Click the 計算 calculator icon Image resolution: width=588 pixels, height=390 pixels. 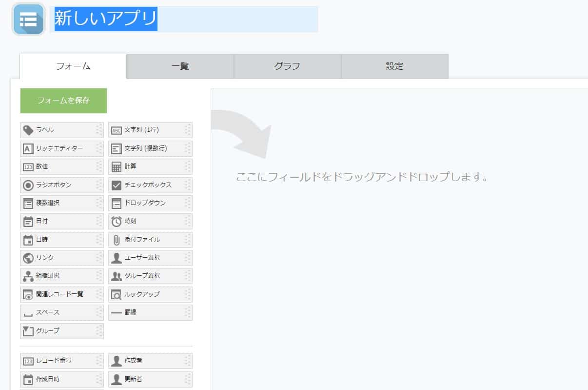[x=117, y=166]
